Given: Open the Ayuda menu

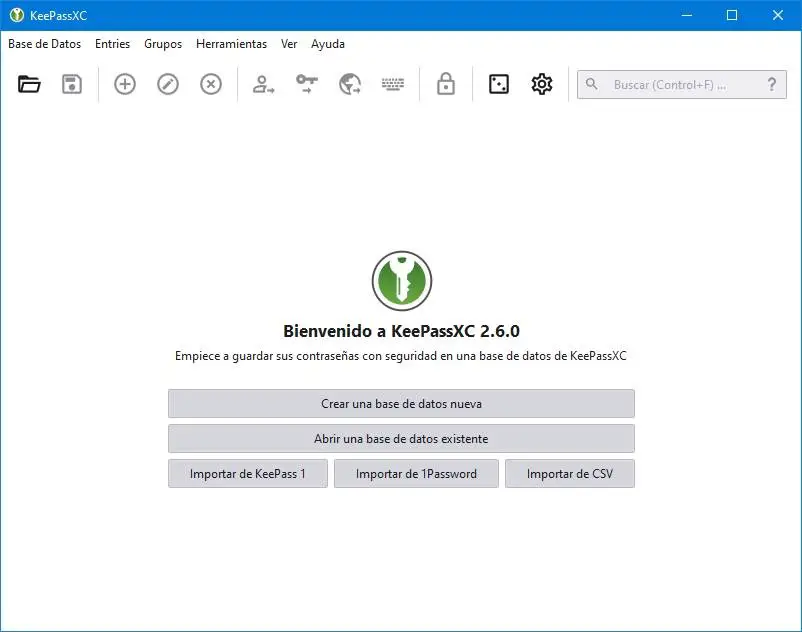Looking at the screenshot, I should coord(328,44).
